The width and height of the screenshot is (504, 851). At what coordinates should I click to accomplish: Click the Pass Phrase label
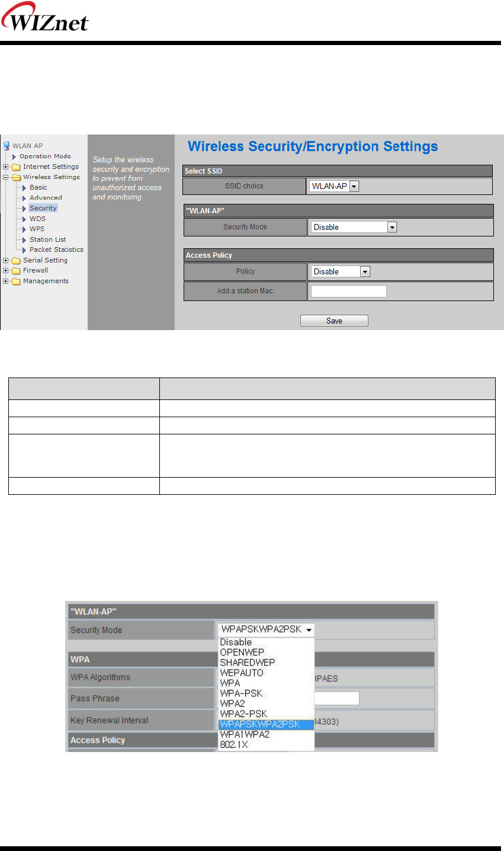click(x=95, y=699)
